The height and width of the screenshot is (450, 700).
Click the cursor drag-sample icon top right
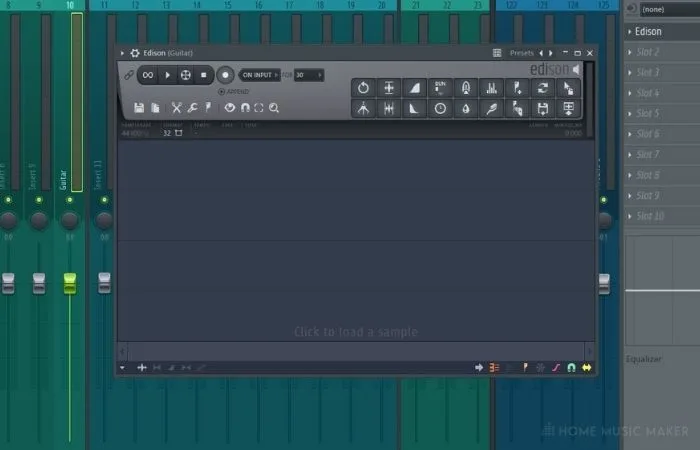click(568, 88)
